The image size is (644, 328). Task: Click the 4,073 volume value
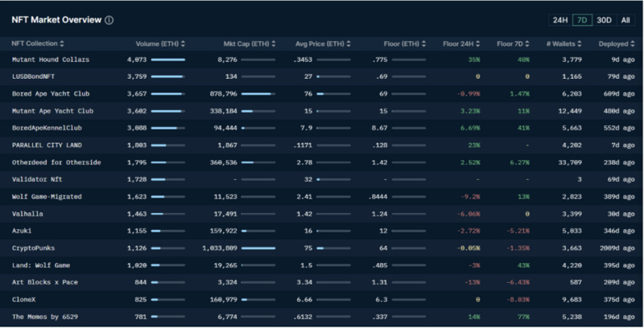pos(137,59)
